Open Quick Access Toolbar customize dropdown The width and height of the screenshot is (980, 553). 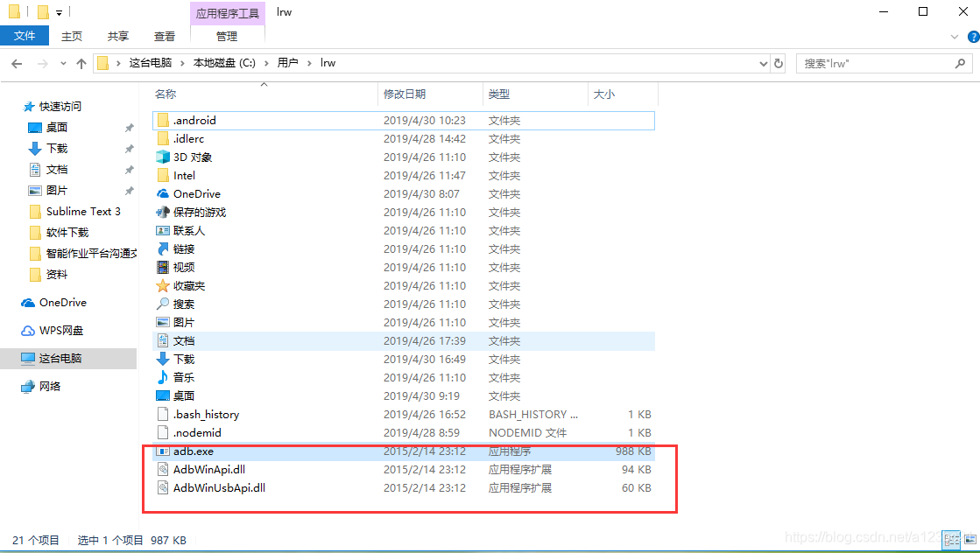[x=59, y=12]
